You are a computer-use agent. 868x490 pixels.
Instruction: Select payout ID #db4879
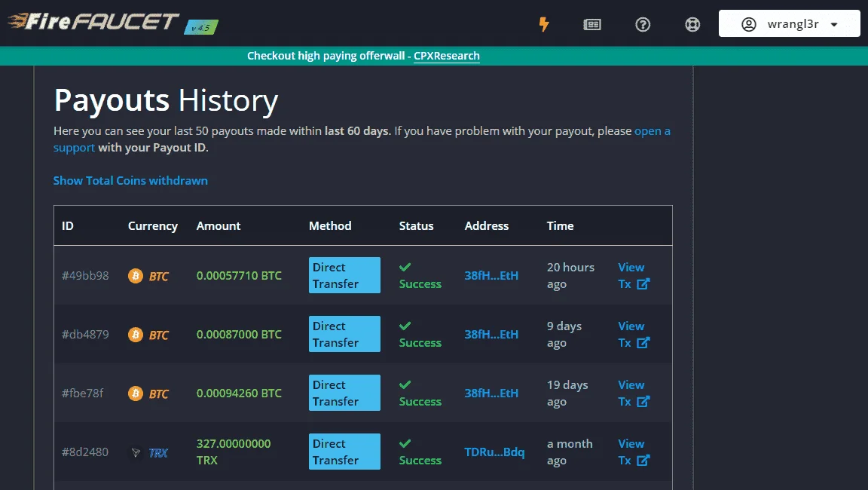[x=85, y=335]
